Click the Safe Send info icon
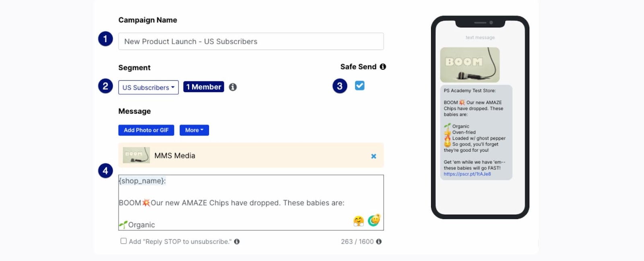Image resolution: width=644 pixels, height=261 pixels. pyautogui.click(x=383, y=66)
